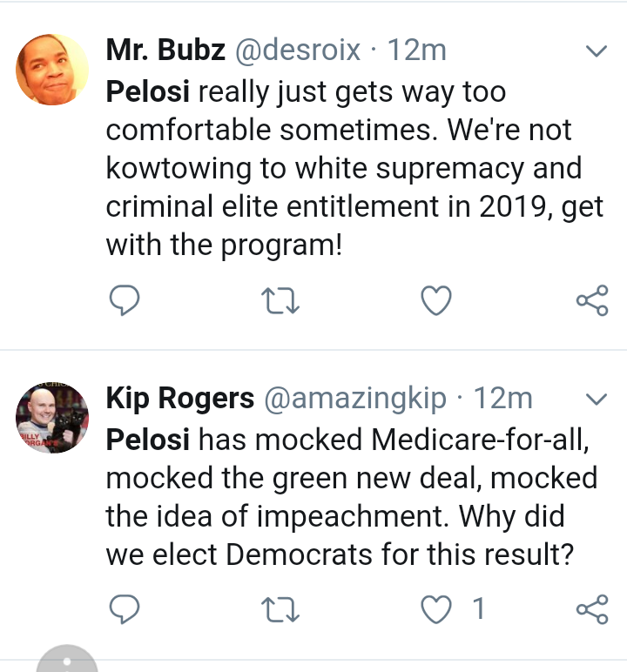Open Kip Rogers' profile avatar
This screenshot has width=627, height=672.
click(53, 418)
